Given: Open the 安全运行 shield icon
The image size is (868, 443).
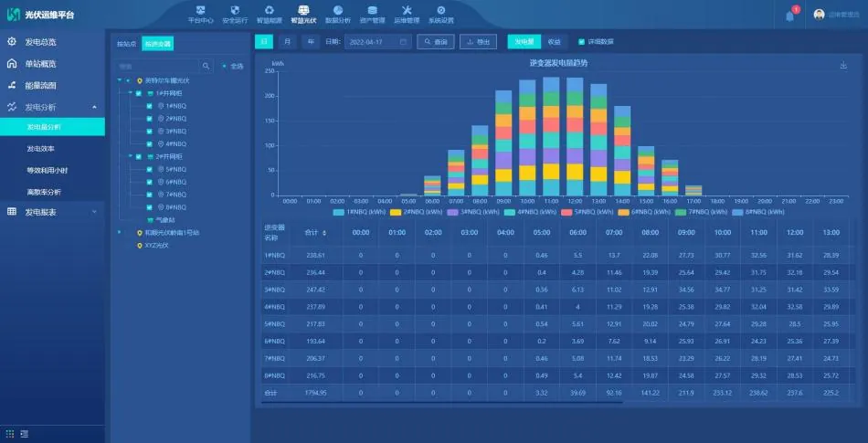Looking at the screenshot, I should [x=235, y=10].
